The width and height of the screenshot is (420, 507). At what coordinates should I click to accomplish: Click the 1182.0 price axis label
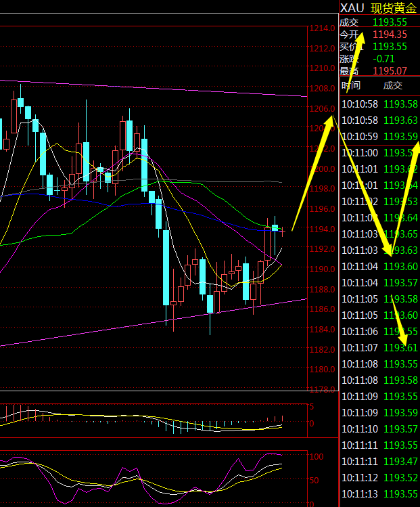click(x=322, y=349)
